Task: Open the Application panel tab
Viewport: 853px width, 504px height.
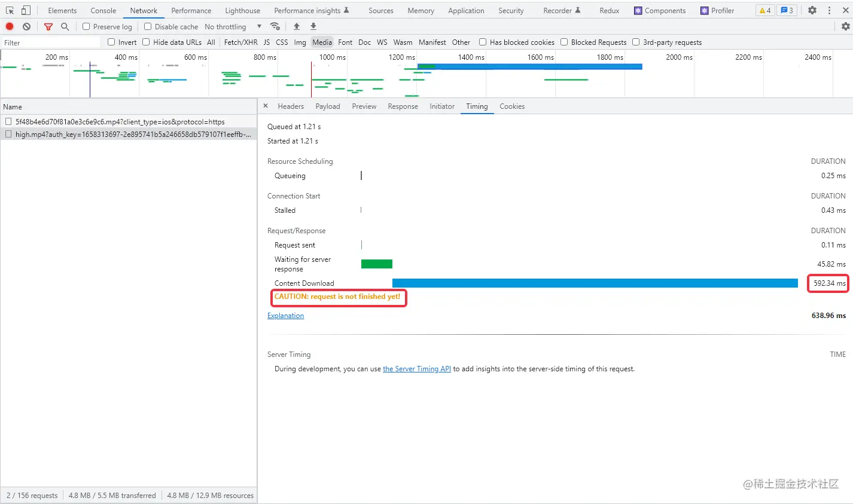Action: click(467, 10)
